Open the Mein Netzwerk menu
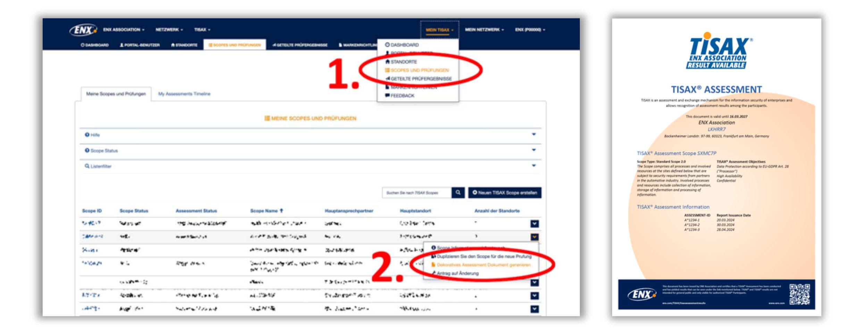This screenshot has height=334, width=868. pos(484,30)
